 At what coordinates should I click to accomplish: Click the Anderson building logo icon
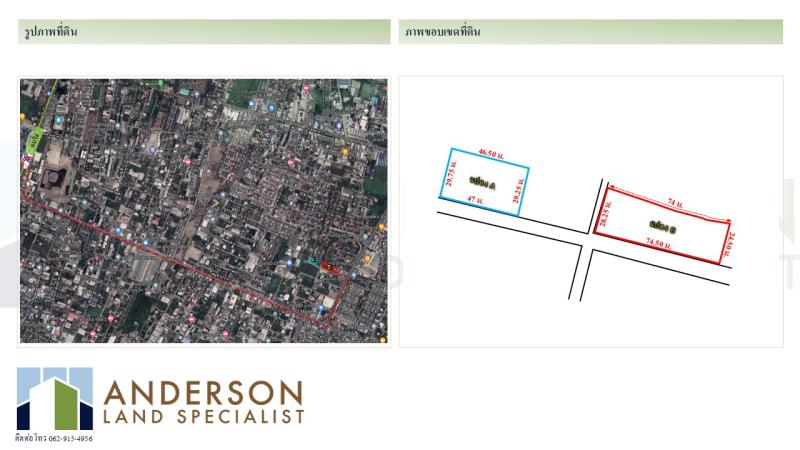pos(55,398)
